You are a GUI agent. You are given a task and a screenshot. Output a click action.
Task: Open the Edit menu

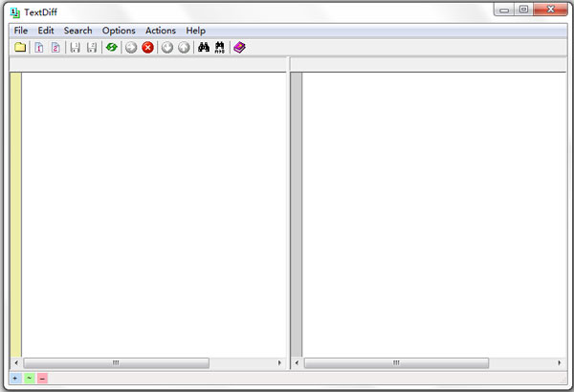click(x=46, y=31)
